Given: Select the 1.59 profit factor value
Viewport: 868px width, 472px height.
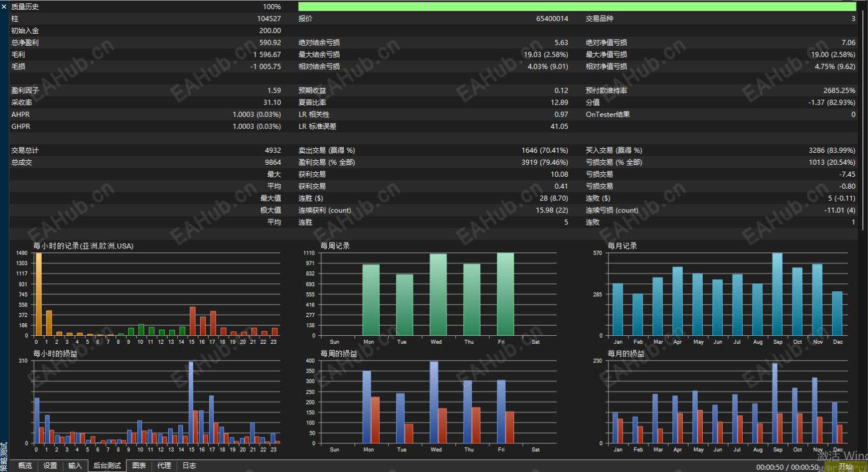Looking at the screenshot, I should pos(274,90).
